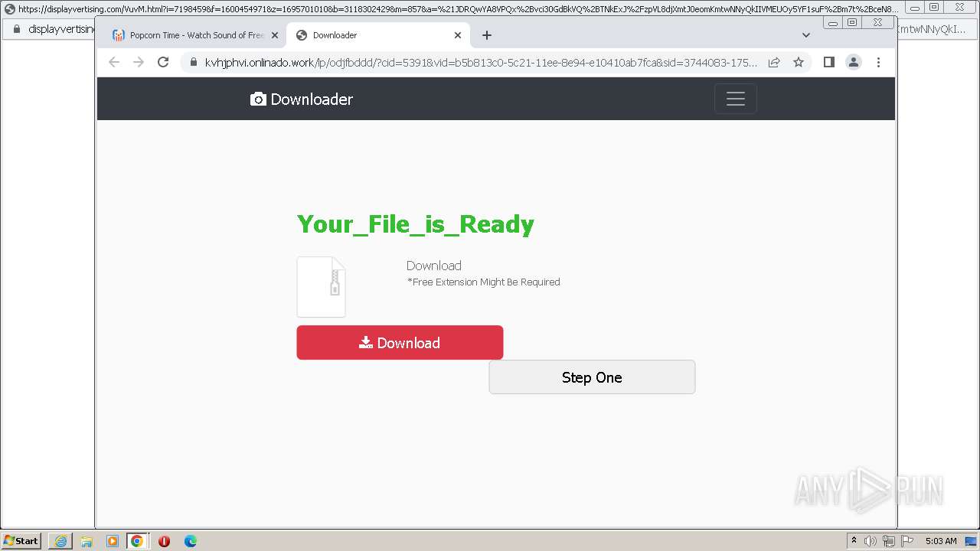
Task: Click the Your_File_is_Ready heading
Action: pos(416,223)
